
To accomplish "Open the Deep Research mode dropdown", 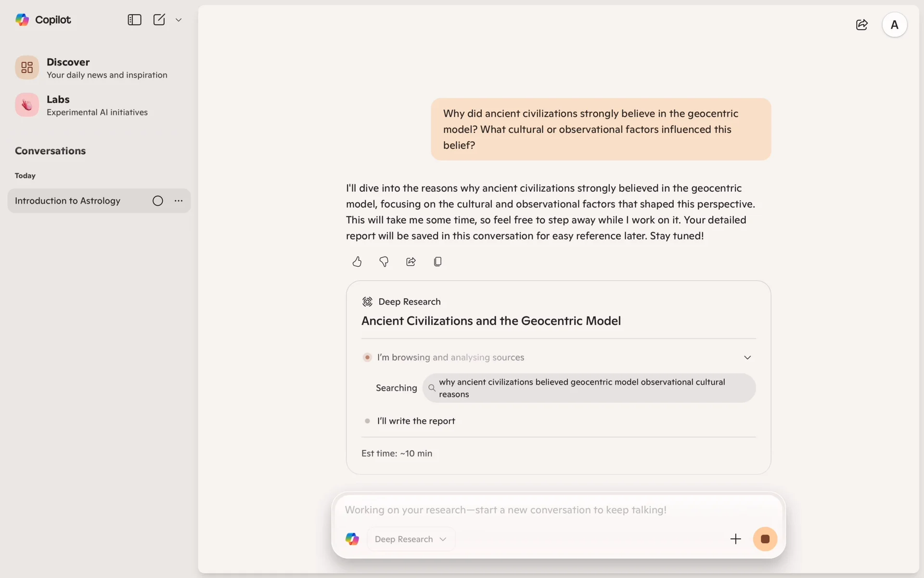I will pos(411,539).
